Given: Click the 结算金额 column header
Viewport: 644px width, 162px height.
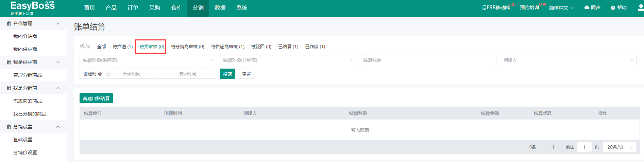Looking at the screenshot, I should [x=490, y=113].
